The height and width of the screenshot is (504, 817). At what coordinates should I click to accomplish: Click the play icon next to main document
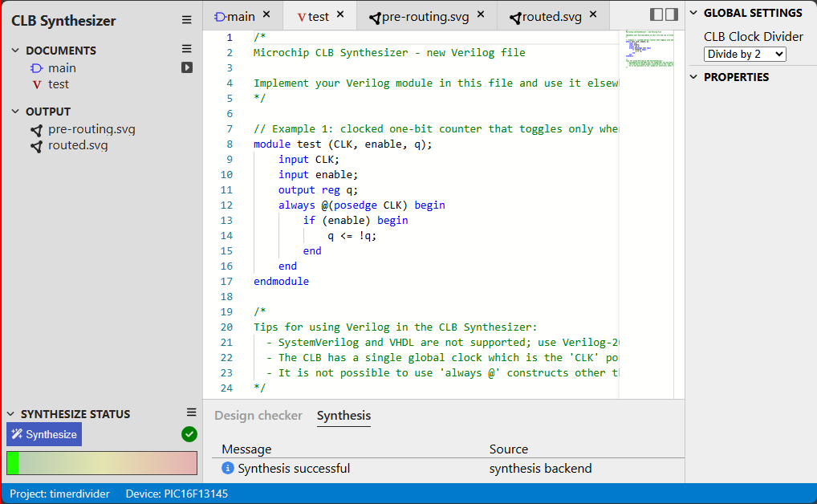[x=186, y=68]
